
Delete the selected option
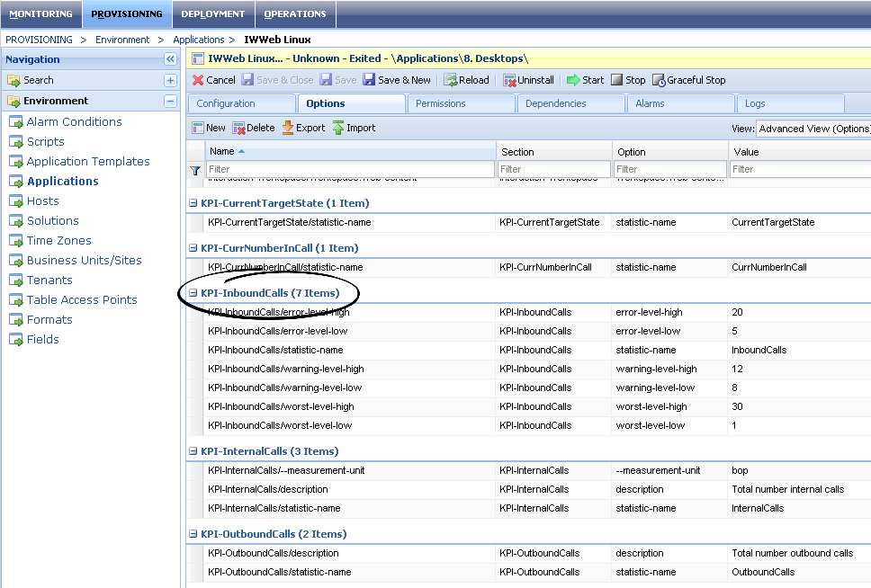tap(252, 127)
